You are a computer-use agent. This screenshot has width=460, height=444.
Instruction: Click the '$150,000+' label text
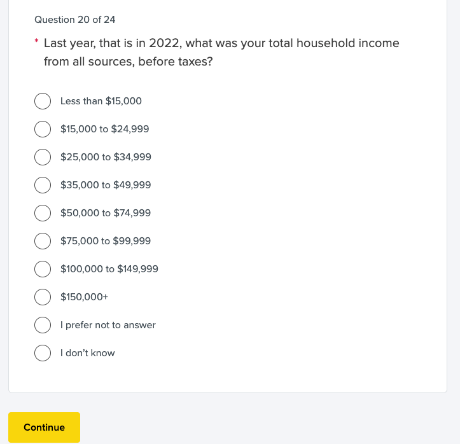click(84, 297)
